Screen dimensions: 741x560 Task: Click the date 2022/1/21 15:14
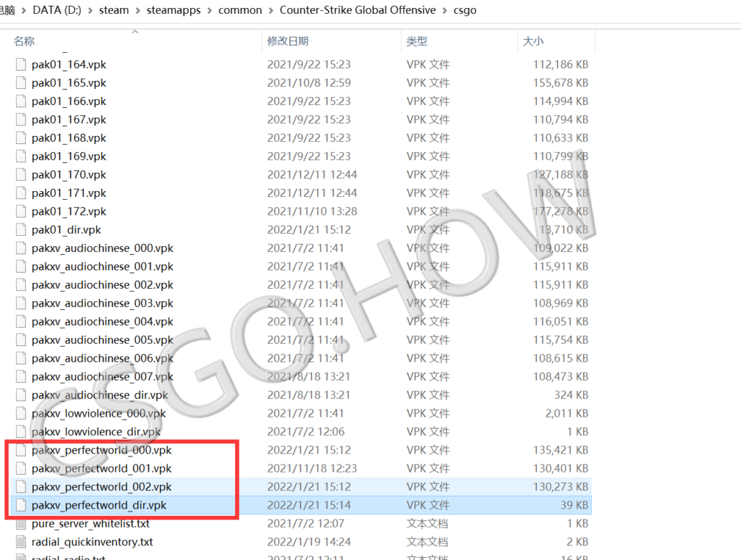tap(309, 505)
